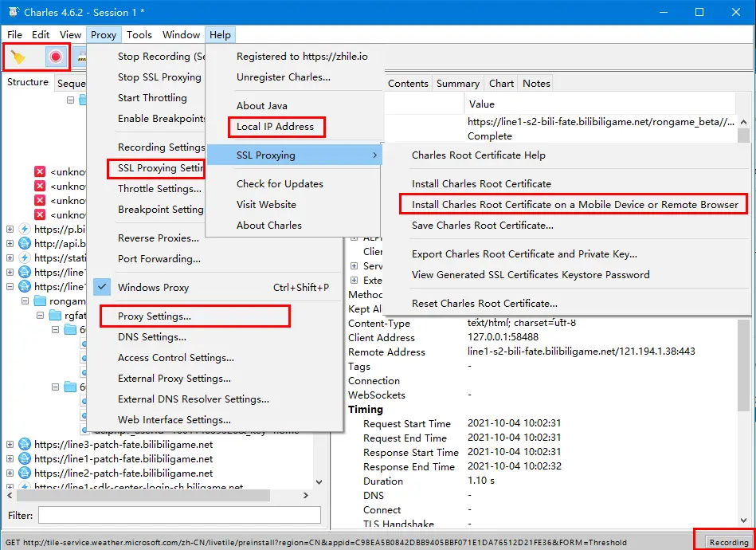Collapse the rongam folder node
This screenshot has height=550, width=756.
tap(25, 301)
